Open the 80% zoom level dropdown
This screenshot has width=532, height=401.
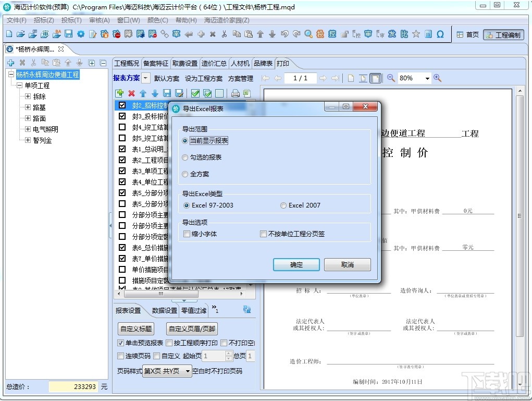(427, 78)
